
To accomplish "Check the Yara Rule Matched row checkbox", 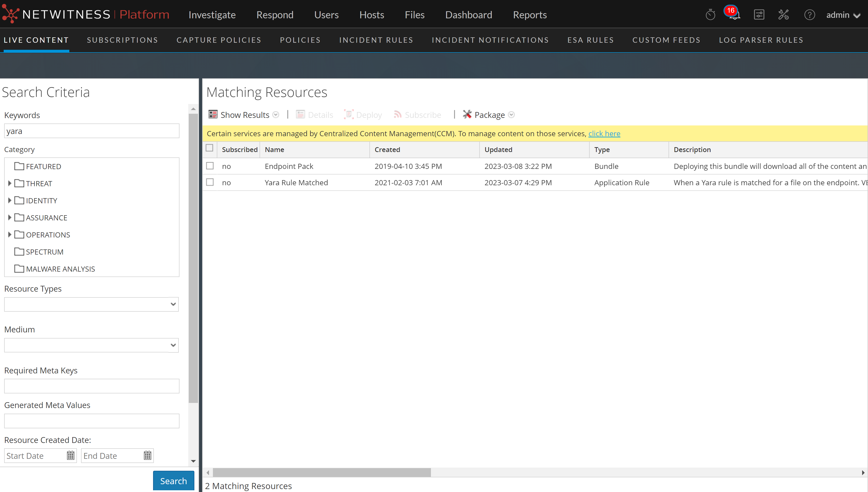I will (x=210, y=183).
